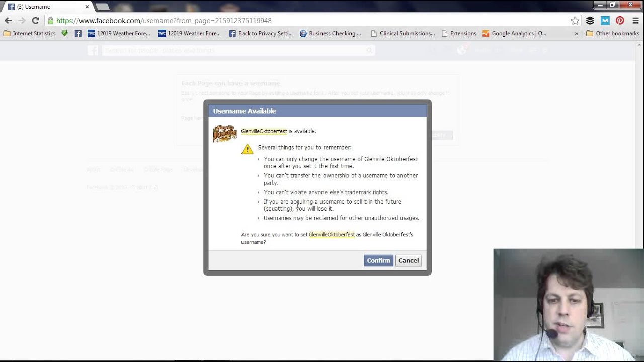Click the highlighted GlenvilleOktoberfest is available text
644x362 pixels.
point(279,131)
